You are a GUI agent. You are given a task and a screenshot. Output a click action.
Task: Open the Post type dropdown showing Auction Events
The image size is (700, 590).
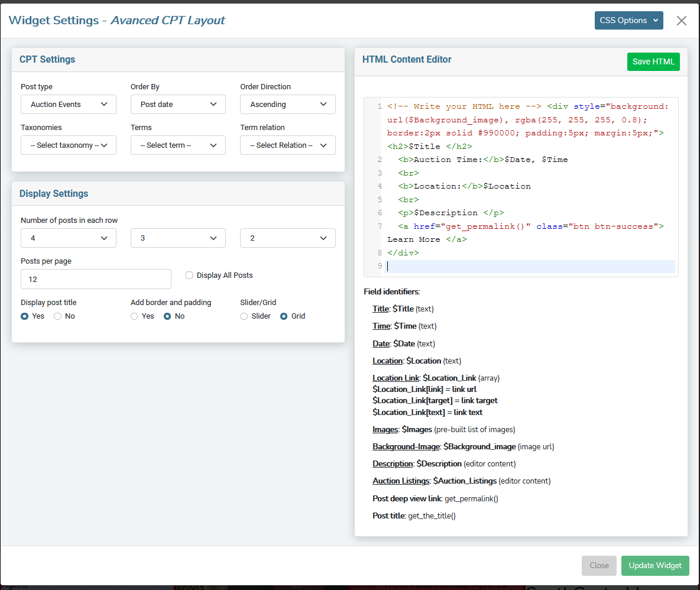(x=69, y=105)
